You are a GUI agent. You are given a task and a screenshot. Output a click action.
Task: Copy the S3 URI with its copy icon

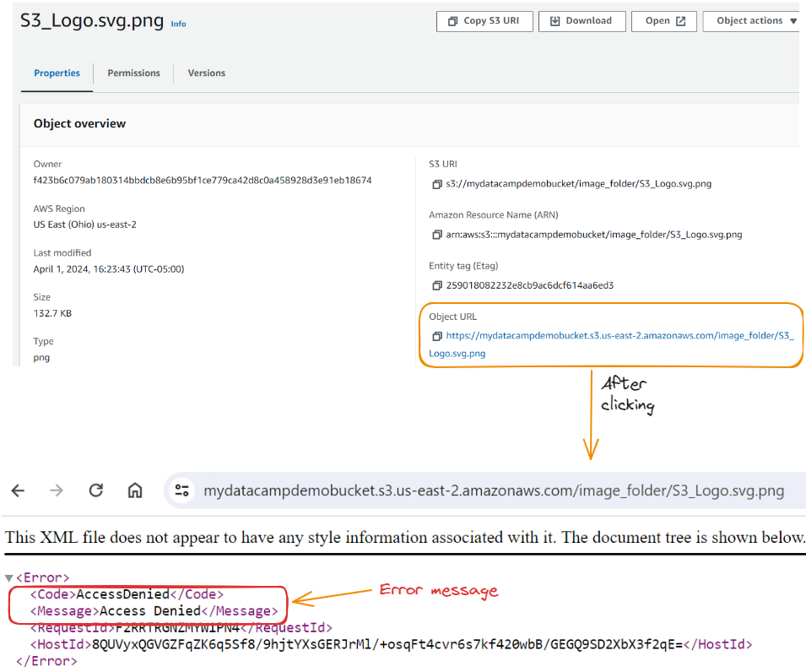(437, 184)
